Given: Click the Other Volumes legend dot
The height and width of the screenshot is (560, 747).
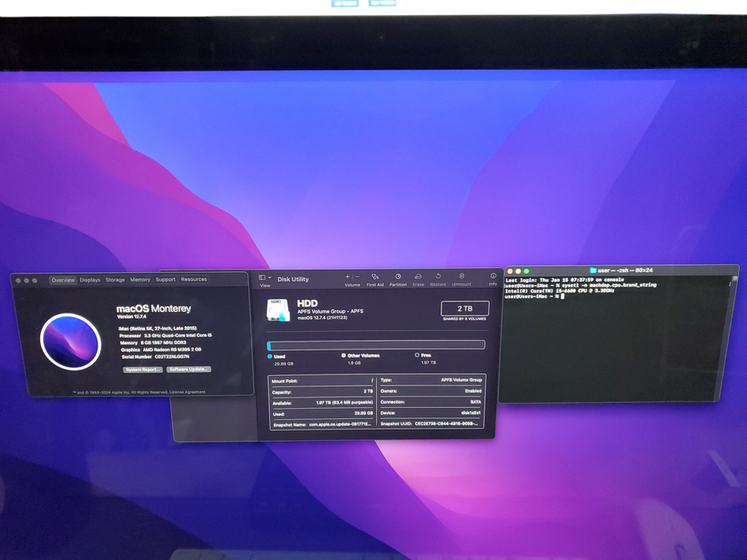Looking at the screenshot, I should coord(343,355).
